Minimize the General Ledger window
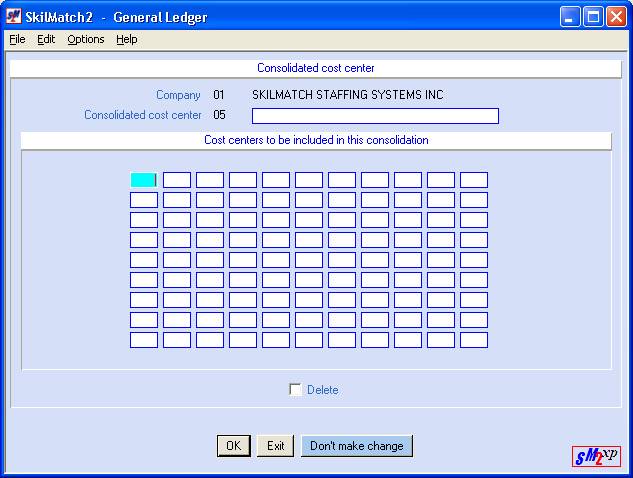The width and height of the screenshot is (633, 478). [570, 17]
